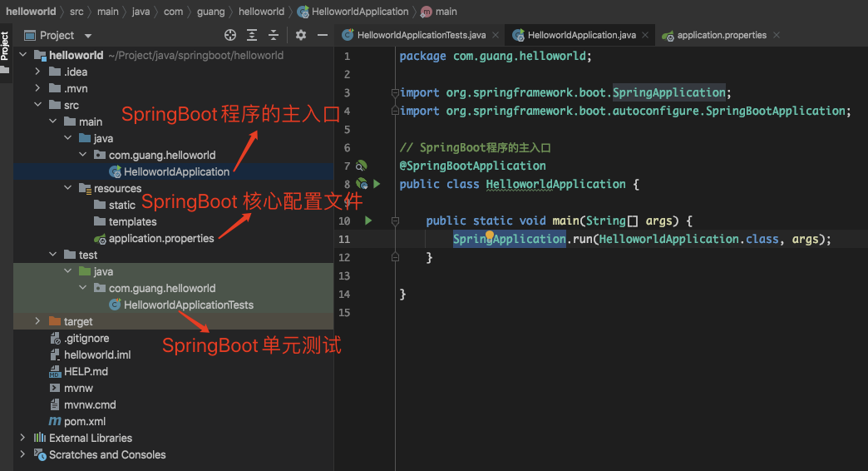Close the HelloworldApplication.java tab
The width and height of the screenshot is (868, 471).
coord(645,35)
